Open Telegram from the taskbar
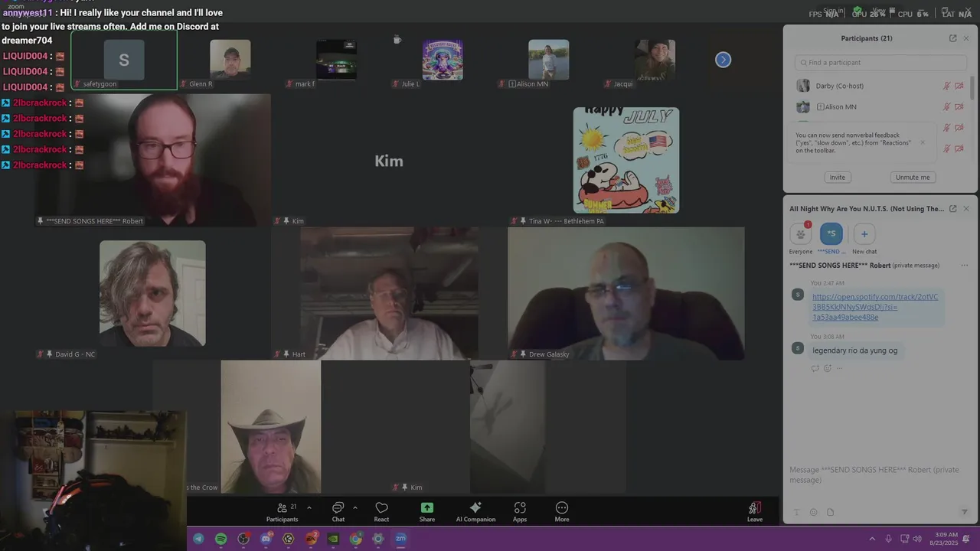 point(199,539)
